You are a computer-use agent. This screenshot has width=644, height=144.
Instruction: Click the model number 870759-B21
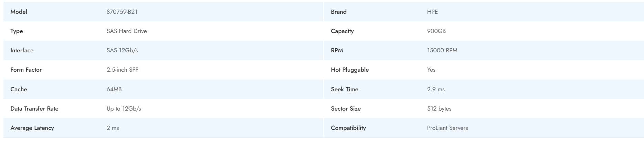click(122, 12)
